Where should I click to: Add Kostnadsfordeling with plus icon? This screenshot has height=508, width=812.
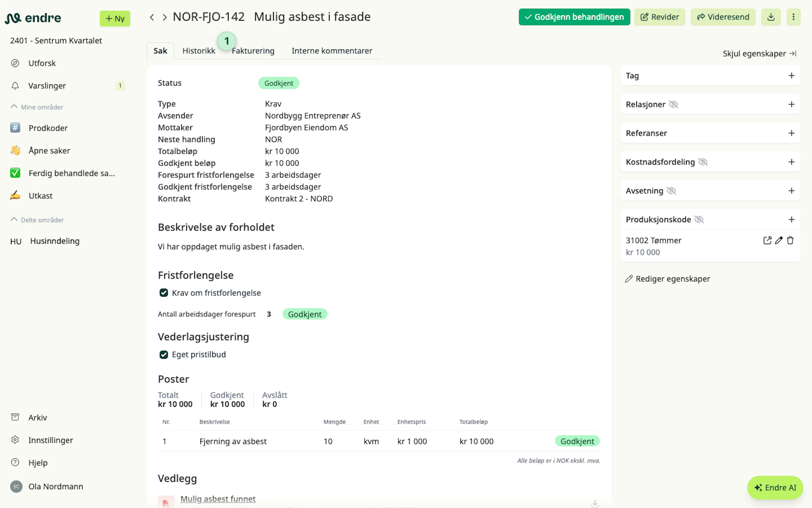click(791, 162)
